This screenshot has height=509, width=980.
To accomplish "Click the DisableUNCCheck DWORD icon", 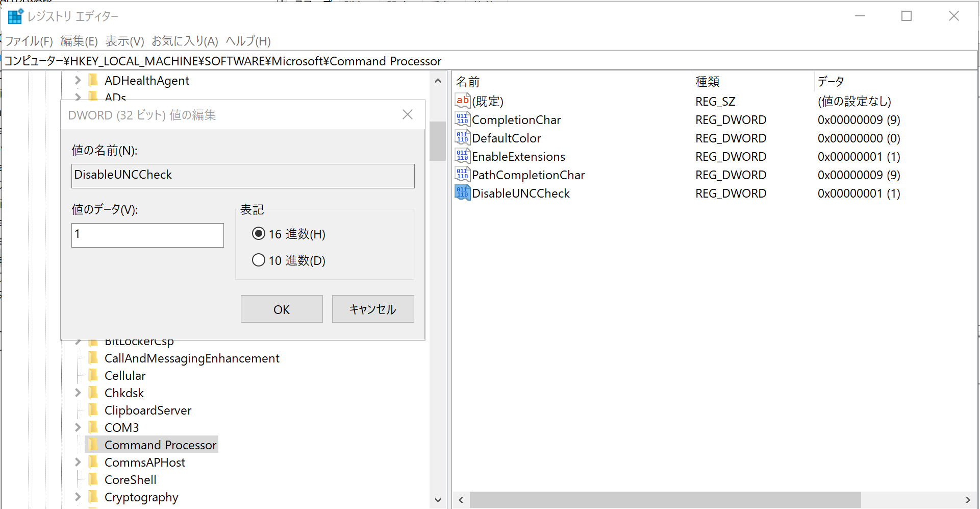I will click(462, 193).
